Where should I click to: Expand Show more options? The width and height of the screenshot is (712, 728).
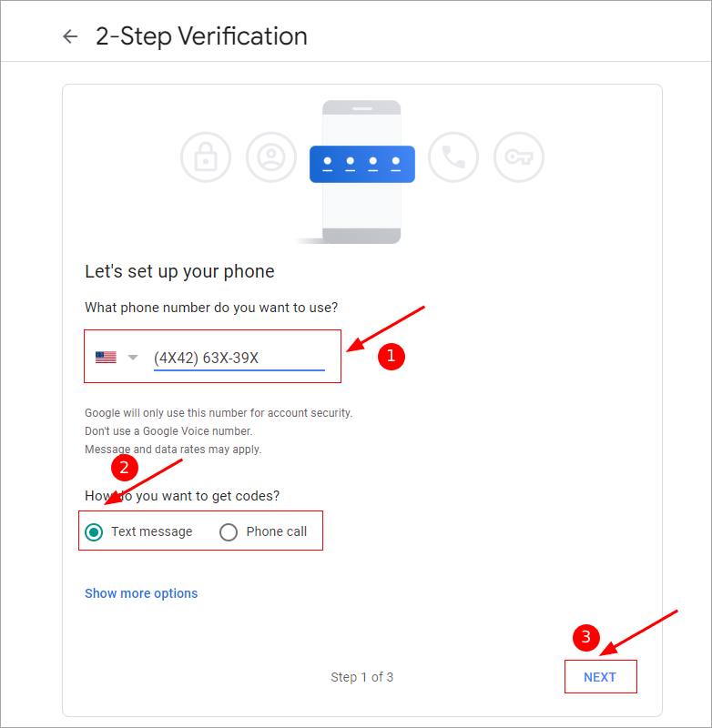coord(141,593)
